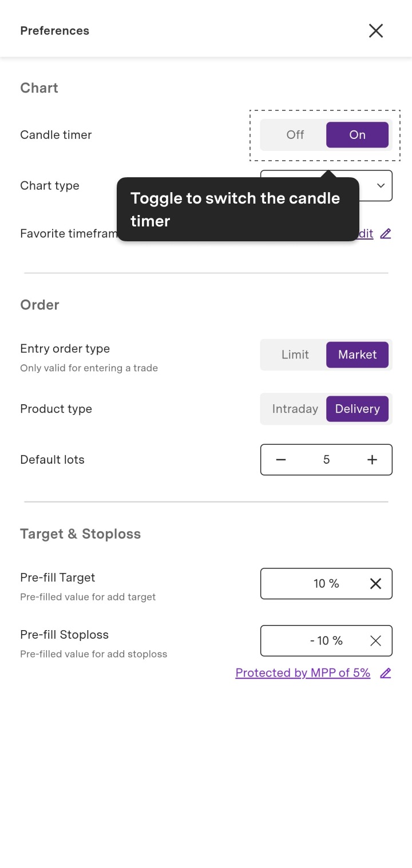Viewport: 412px width, 868px height.
Task: Select Market entry order type
Action: 357,355
